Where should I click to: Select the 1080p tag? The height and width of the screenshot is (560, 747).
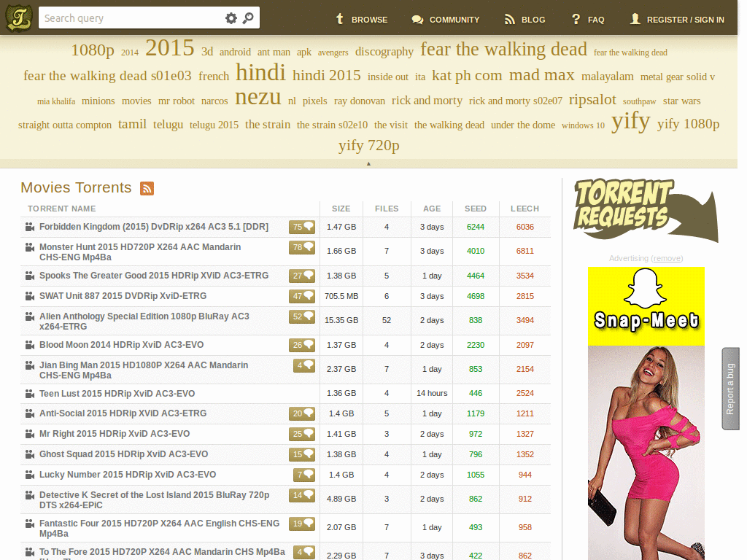pos(93,50)
